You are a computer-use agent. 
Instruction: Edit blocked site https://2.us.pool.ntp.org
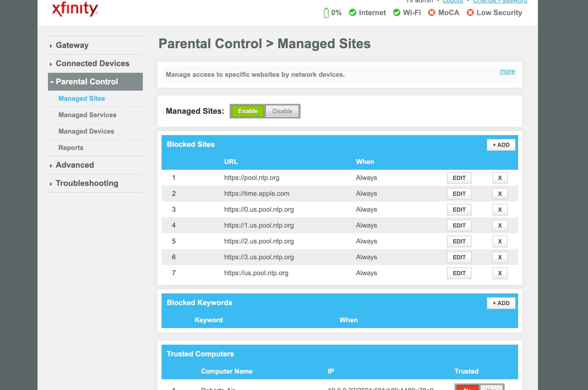459,241
